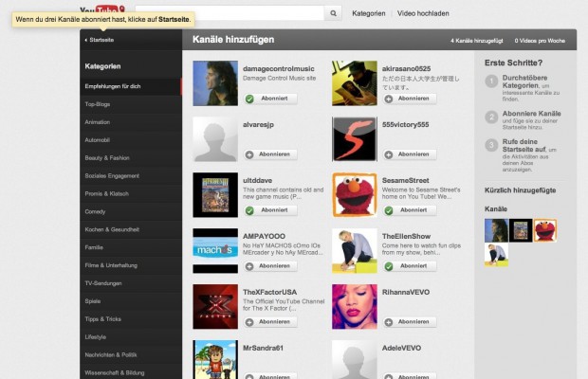588x379 pixels.
Task: Select Wissenschaft & Bildung category
Action: click(x=131, y=372)
